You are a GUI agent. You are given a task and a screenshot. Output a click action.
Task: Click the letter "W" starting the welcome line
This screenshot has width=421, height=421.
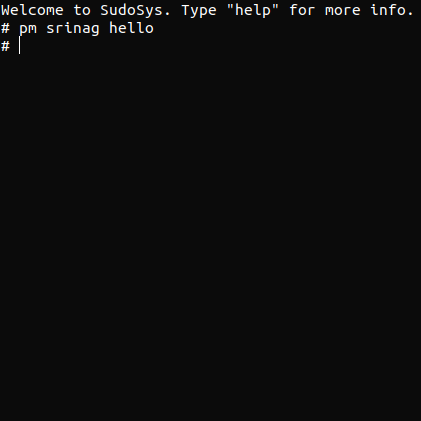point(5,10)
